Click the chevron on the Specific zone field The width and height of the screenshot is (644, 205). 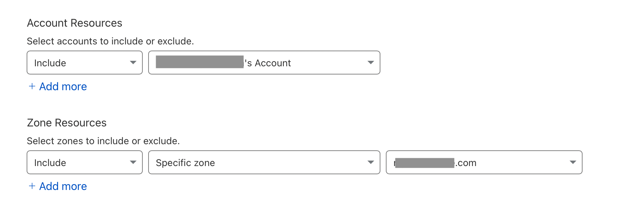[371, 163]
